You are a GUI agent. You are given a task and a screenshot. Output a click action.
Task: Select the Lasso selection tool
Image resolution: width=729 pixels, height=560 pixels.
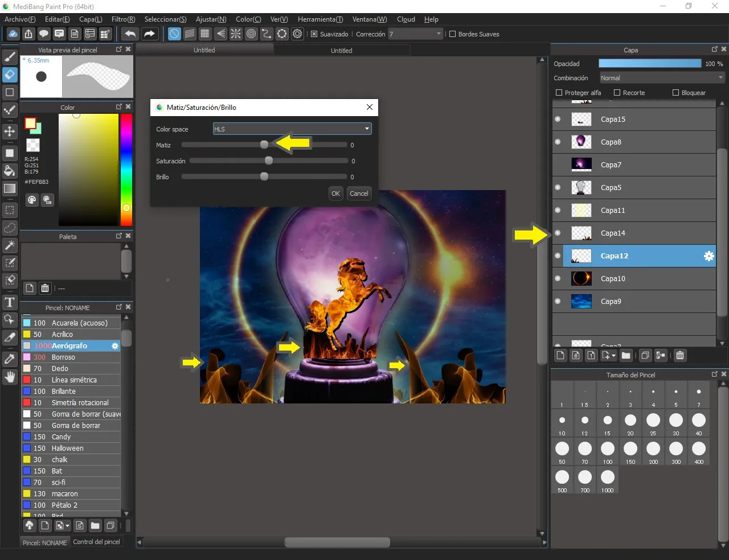click(x=10, y=228)
